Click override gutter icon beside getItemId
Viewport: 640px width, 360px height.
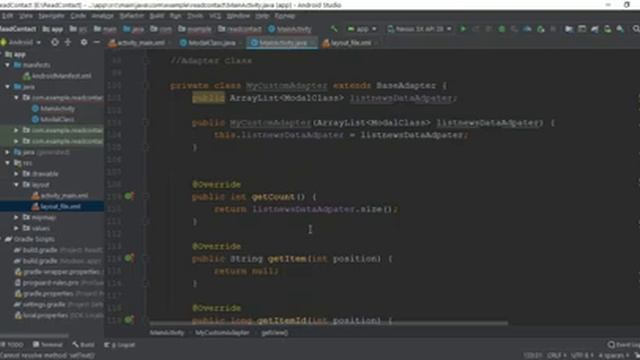[129, 320]
